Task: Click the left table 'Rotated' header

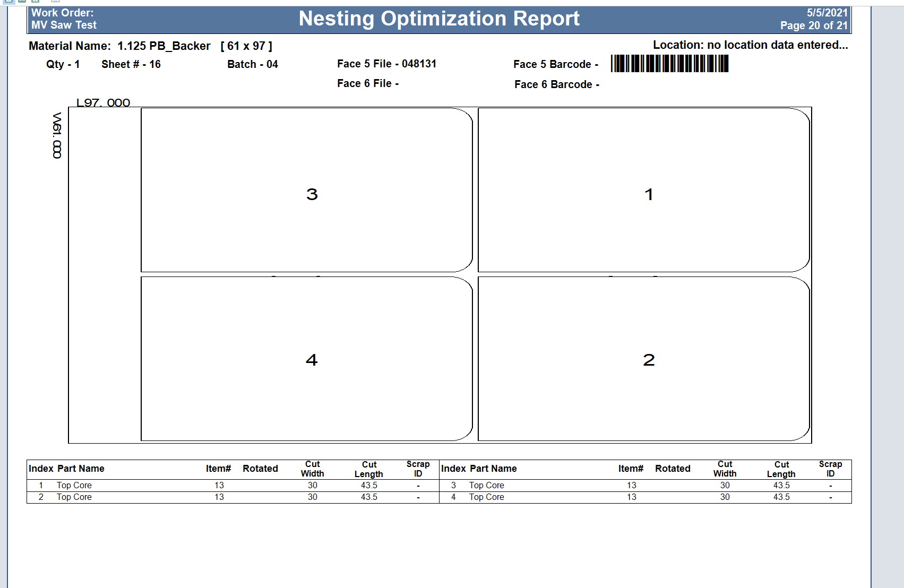Action: pos(260,469)
